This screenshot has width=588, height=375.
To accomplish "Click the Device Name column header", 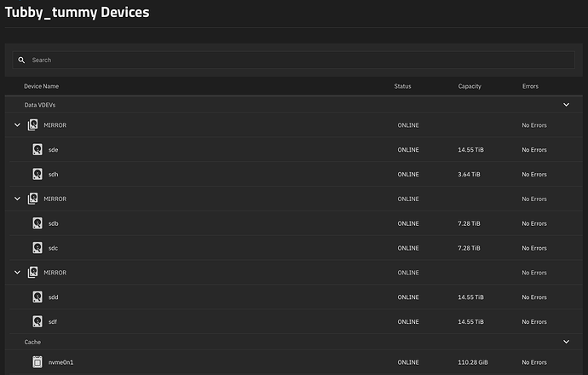I will [x=41, y=86].
